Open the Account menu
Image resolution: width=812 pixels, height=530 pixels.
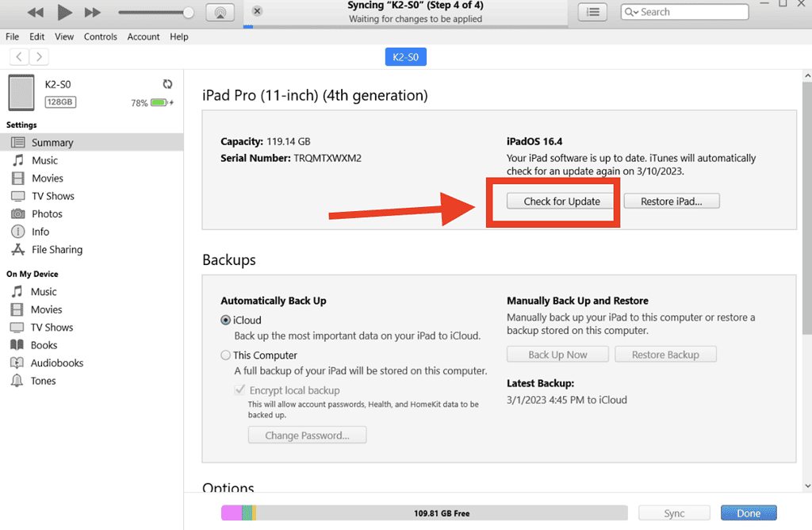coord(143,36)
